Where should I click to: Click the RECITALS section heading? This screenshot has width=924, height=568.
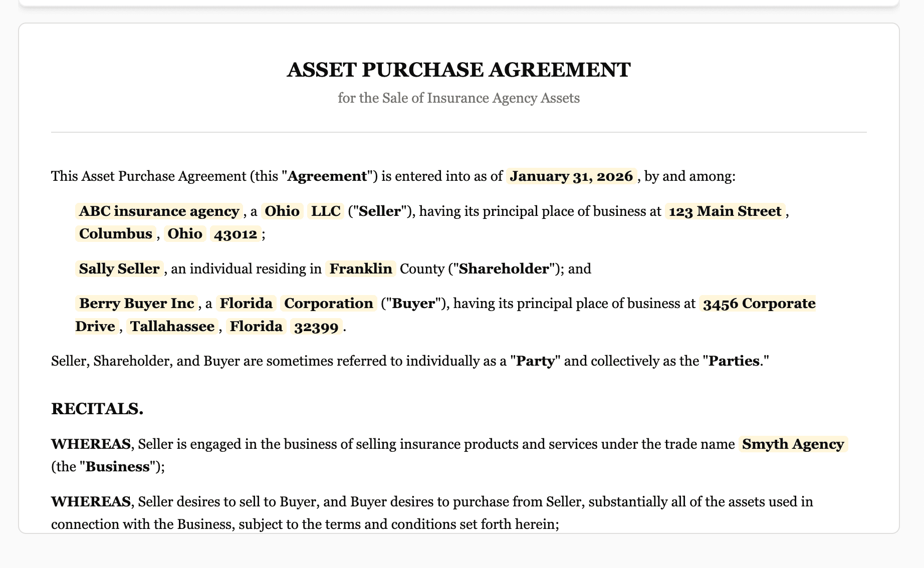[x=97, y=409]
